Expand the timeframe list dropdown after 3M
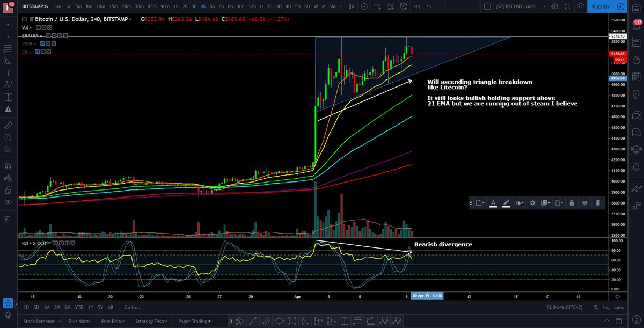Screen dimensions: 644x328 pos(341,6)
